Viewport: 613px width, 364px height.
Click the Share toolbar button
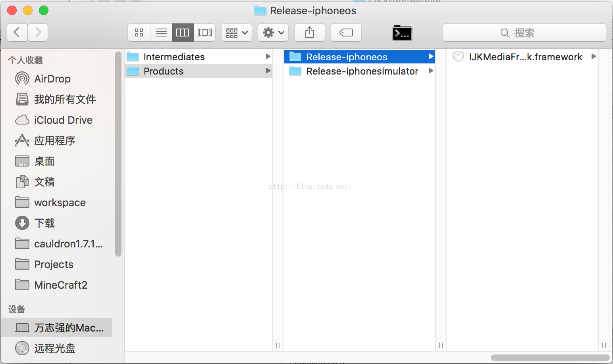point(310,33)
